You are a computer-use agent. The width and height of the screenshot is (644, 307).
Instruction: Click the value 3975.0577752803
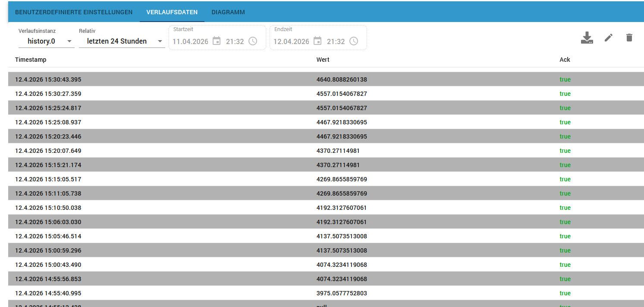pyautogui.click(x=342, y=293)
